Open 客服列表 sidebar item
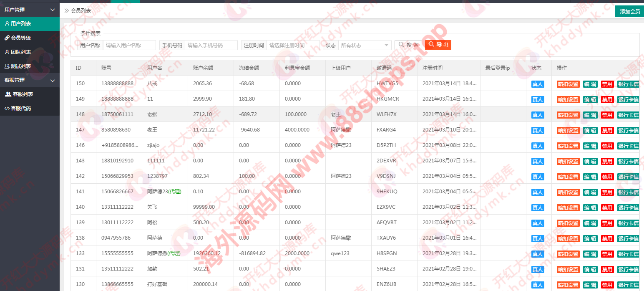Screen dimensions: 644x291 point(23,94)
